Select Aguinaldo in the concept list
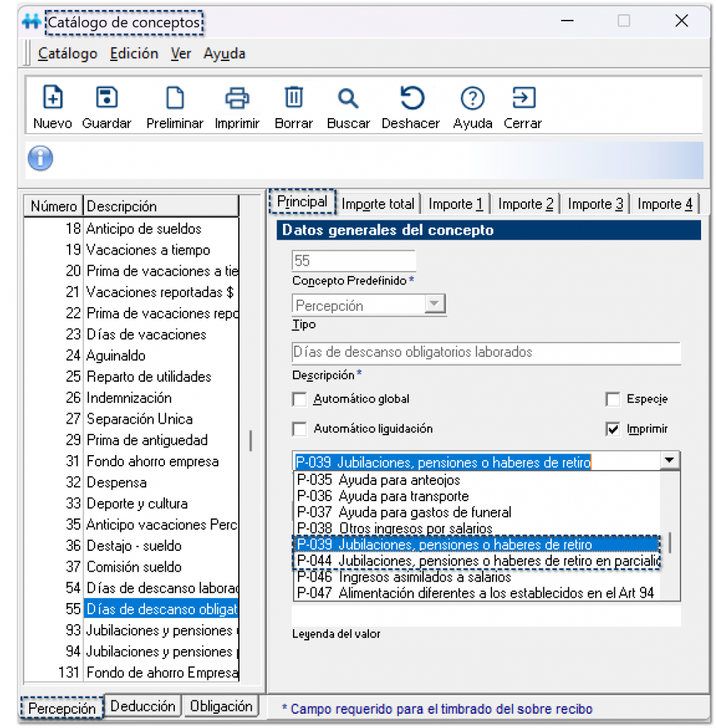The image size is (716, 728). click(x=115, y=355)
